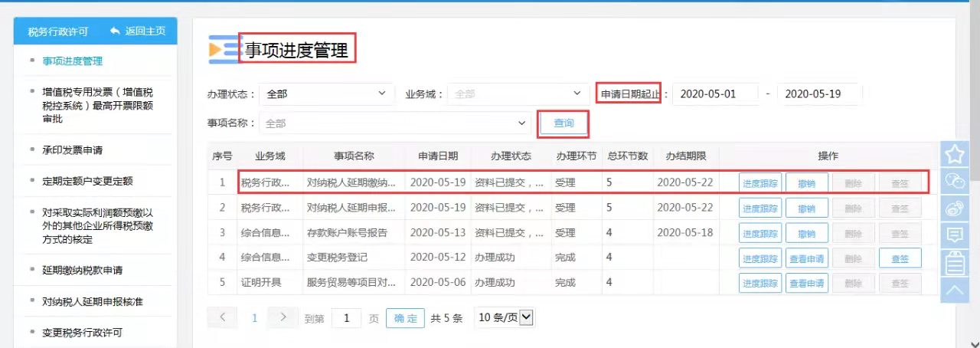980x348 pixels.
Task: Click 撤销 for 存款账户账号报告 row
Action: pyautogui.click(x=807, y=233)
